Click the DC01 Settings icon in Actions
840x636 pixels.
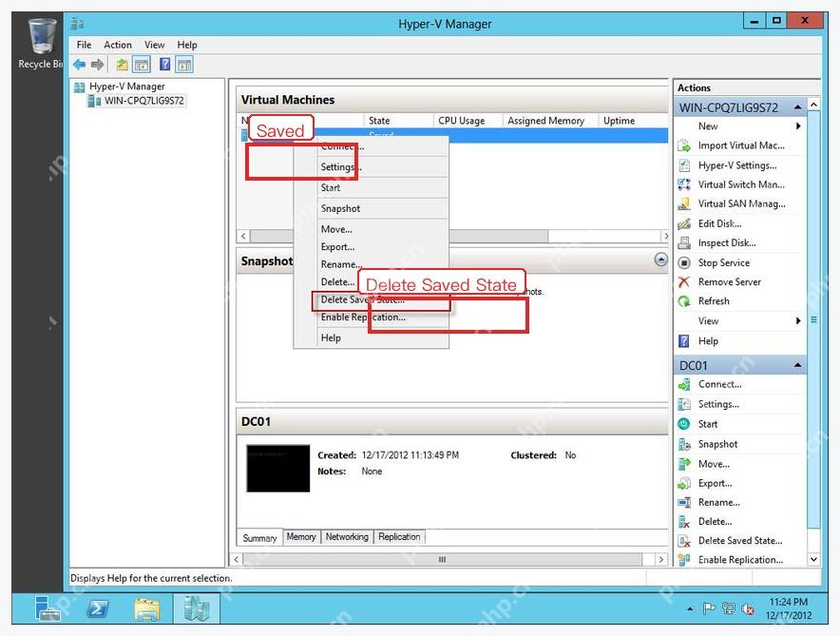coord(684,404)
